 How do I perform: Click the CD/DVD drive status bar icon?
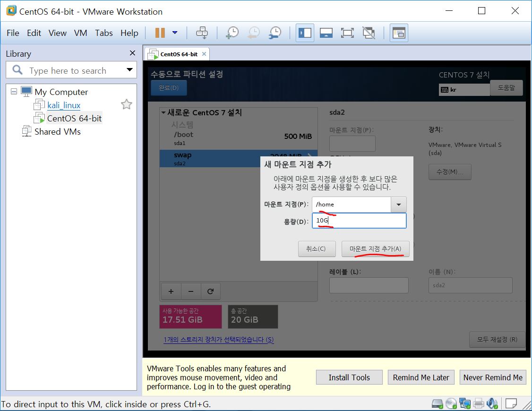tap(451, 403)
